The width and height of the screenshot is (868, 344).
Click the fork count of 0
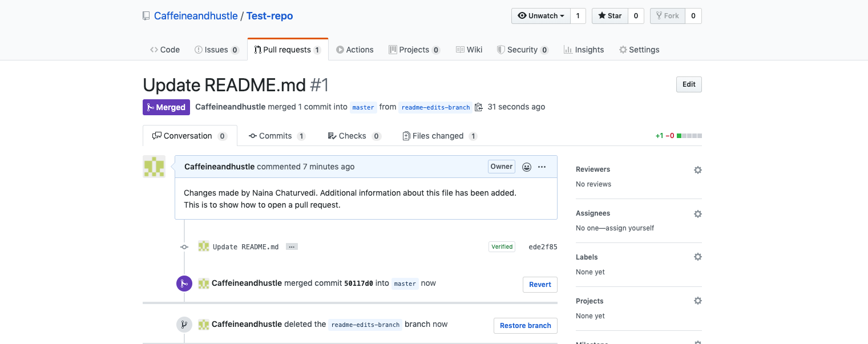tap(693, 16)
